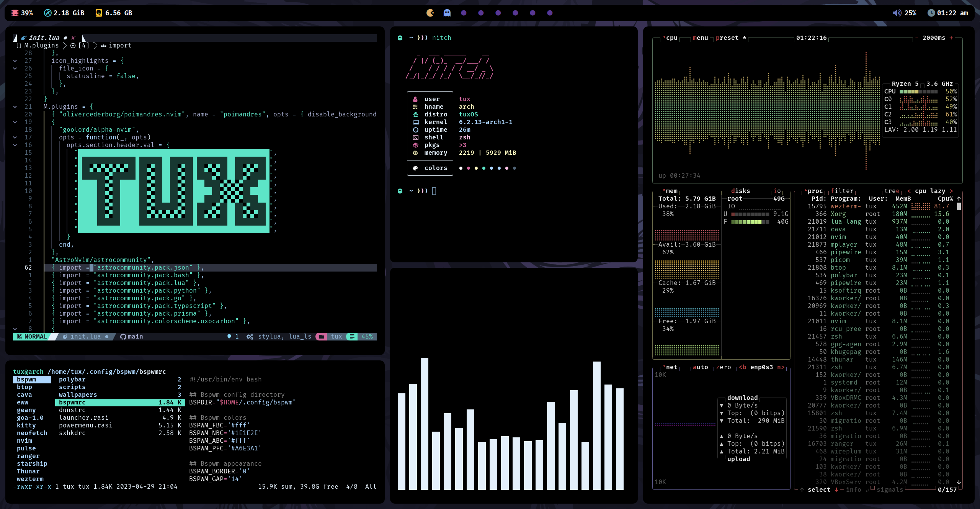Close init.lua buffer with the x icon
Screen dimensions: 980x509
(x=73, y=38)
